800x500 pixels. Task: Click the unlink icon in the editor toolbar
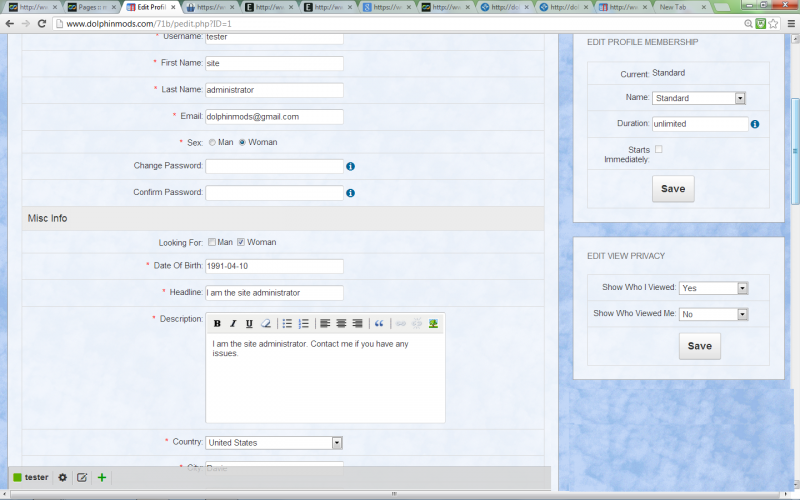(x=417, y=323)
